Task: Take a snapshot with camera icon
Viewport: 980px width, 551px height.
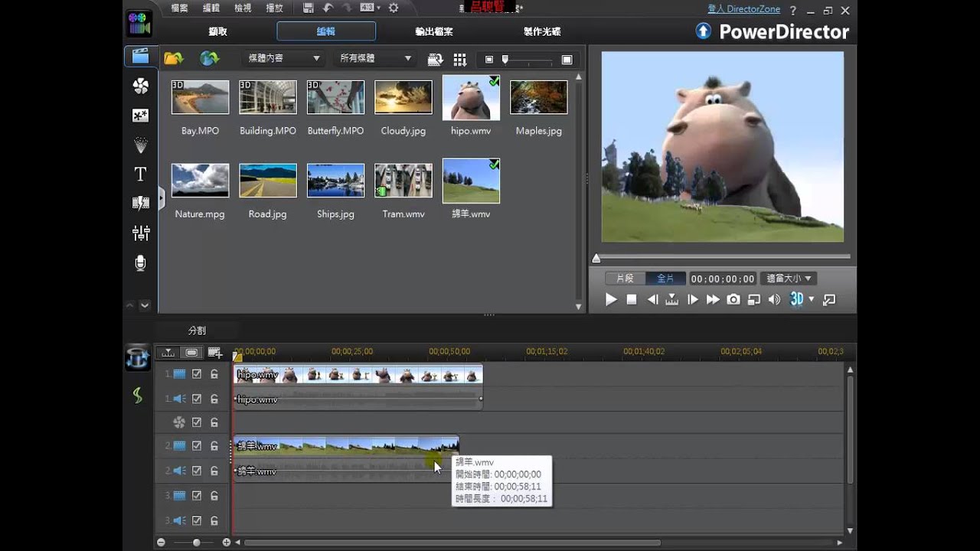Action: tap(733, 299)
